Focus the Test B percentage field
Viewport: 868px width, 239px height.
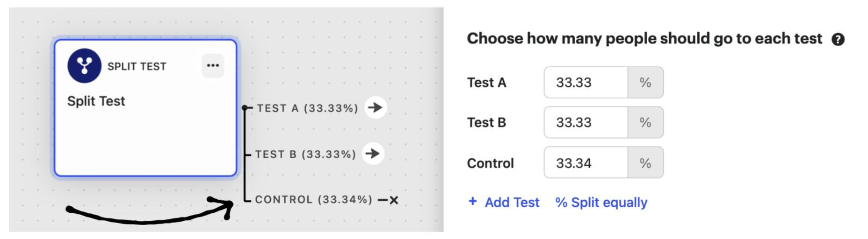point(586,123)
